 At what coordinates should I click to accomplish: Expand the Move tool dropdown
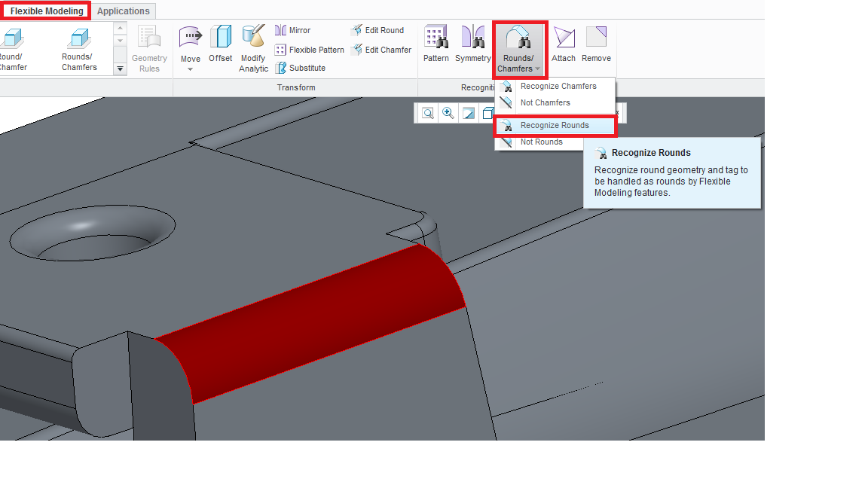[x=190, y=69]
